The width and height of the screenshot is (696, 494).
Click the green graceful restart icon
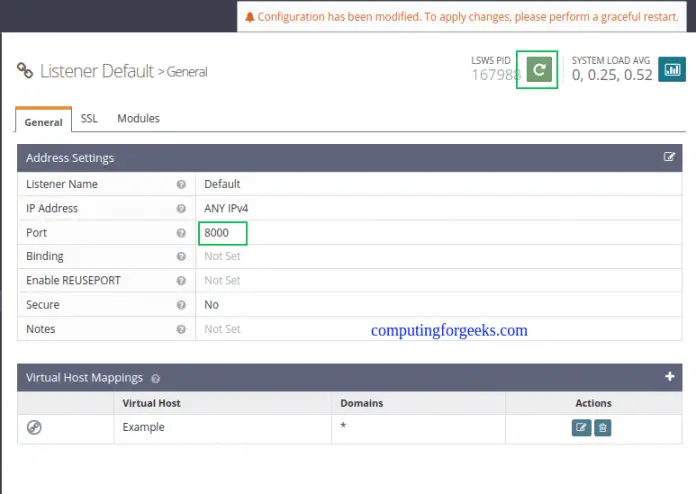pos(538,69)
